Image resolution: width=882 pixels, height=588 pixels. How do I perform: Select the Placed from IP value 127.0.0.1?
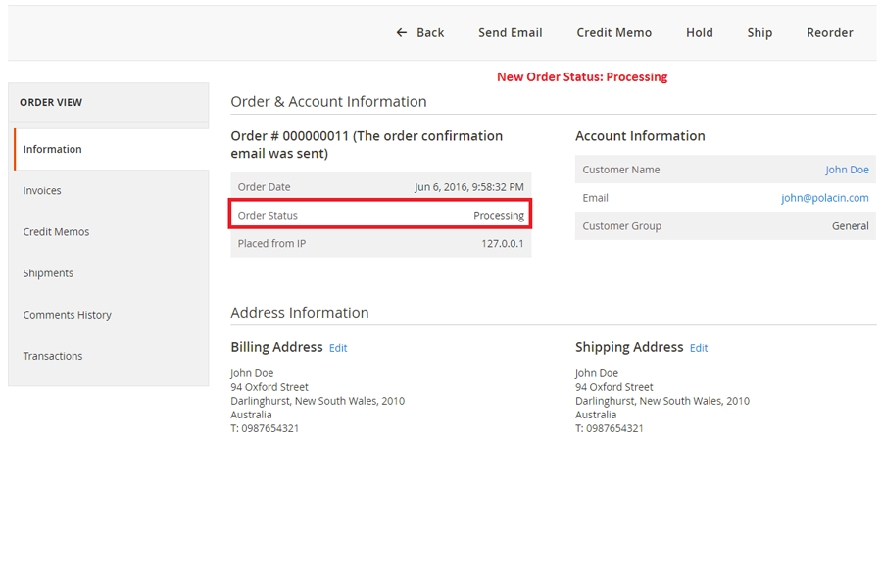coord(502,244)
